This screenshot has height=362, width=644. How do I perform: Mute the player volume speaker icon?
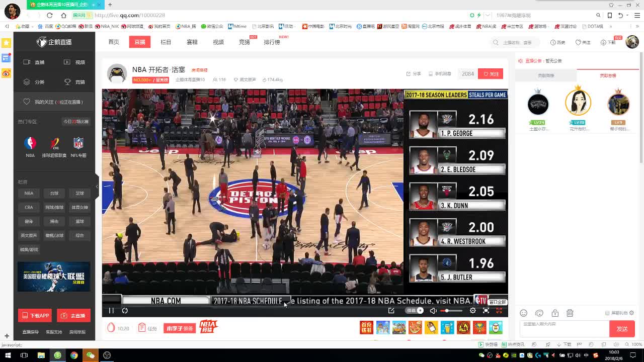pos(433,311)
